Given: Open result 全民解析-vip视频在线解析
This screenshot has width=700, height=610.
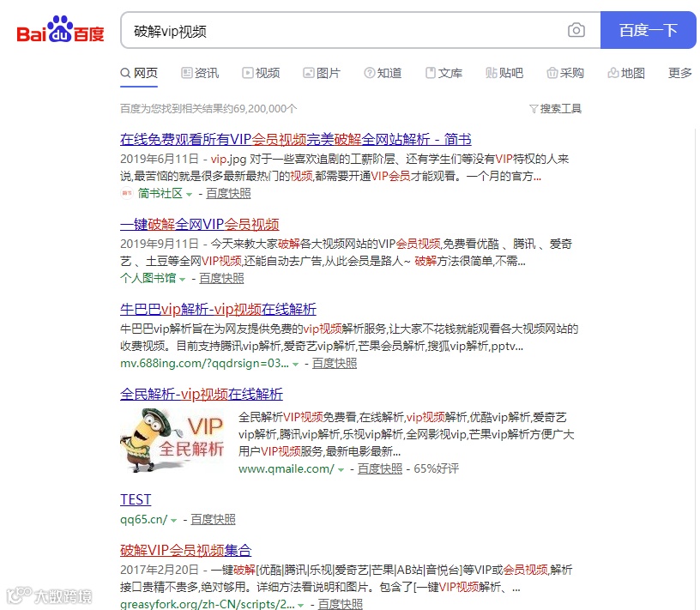Looking at the screenshot, I should point(202,395).
